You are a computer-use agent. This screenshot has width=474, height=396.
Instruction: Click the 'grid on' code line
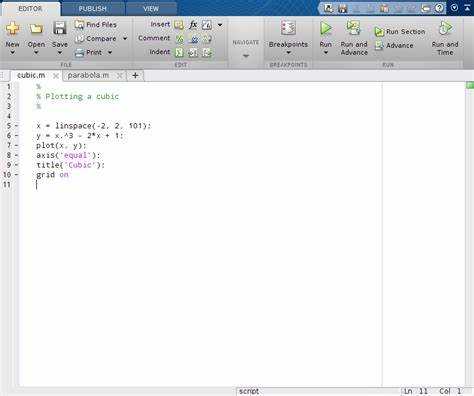click(x=52, y=175)
